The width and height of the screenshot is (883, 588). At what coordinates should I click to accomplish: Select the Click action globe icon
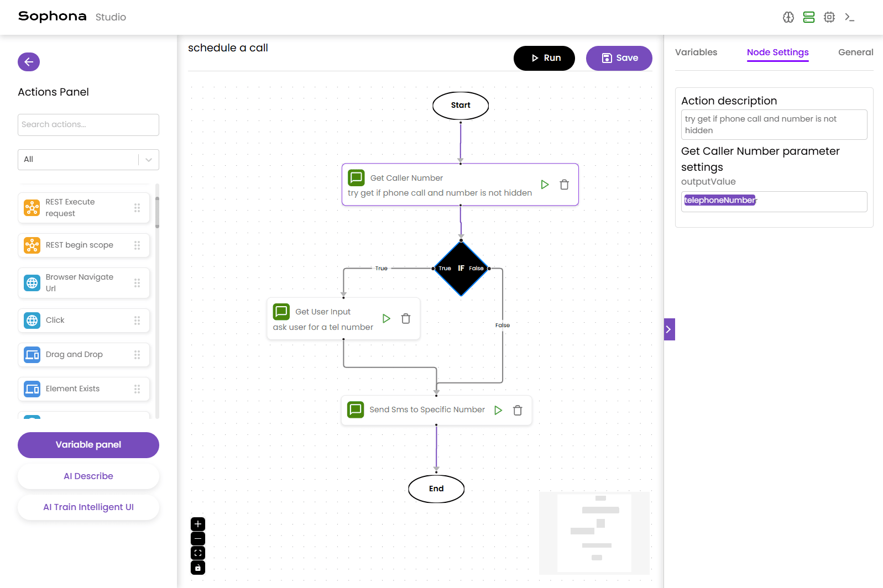pos(32,321)
